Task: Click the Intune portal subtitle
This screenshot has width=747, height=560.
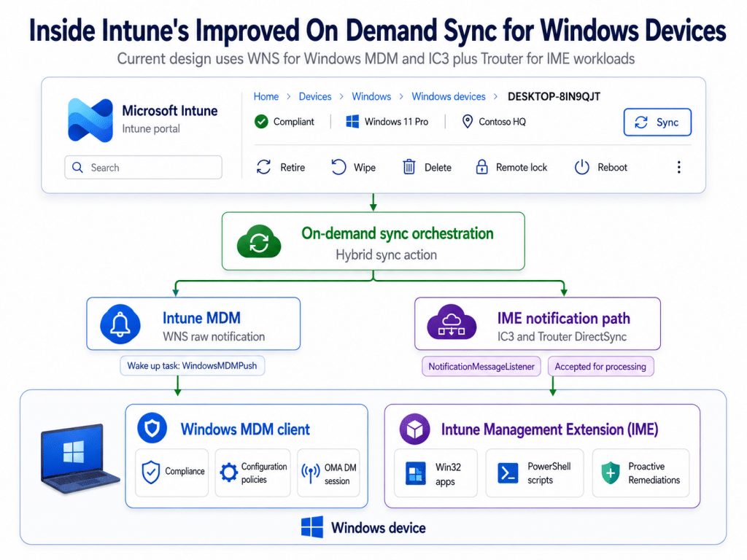Action: (150, 129)
